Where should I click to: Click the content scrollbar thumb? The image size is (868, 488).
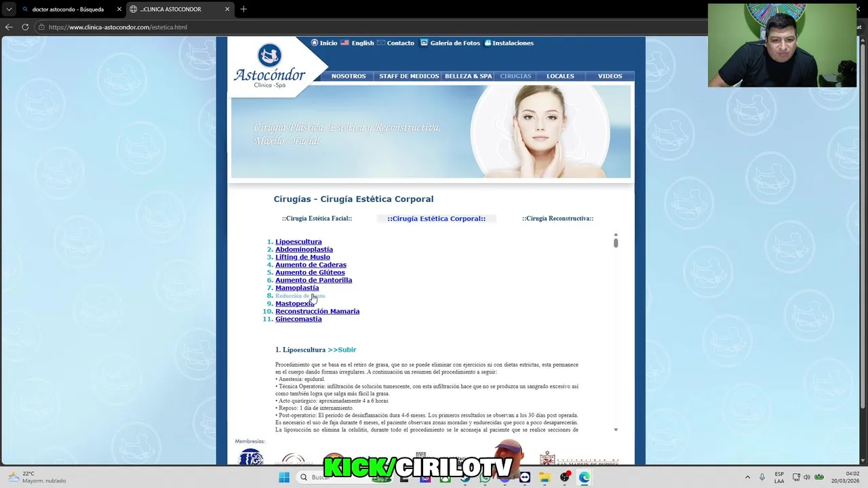pos(616,243)
